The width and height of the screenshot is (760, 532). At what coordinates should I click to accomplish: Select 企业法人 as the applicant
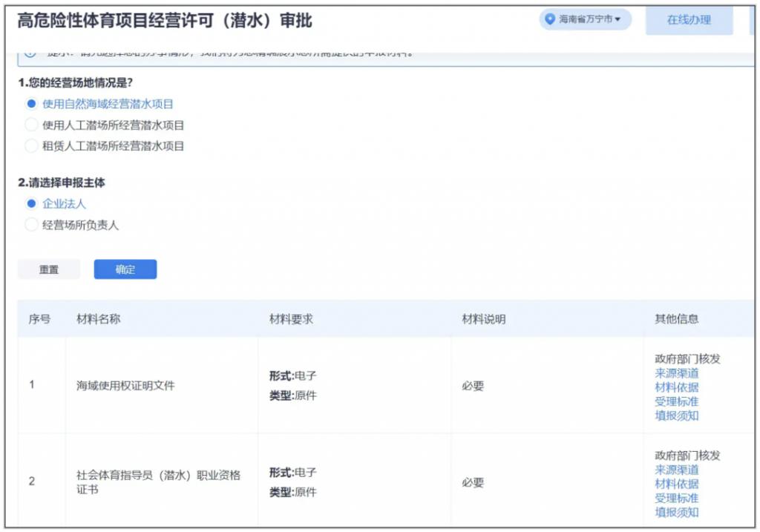tap(31, 203)
